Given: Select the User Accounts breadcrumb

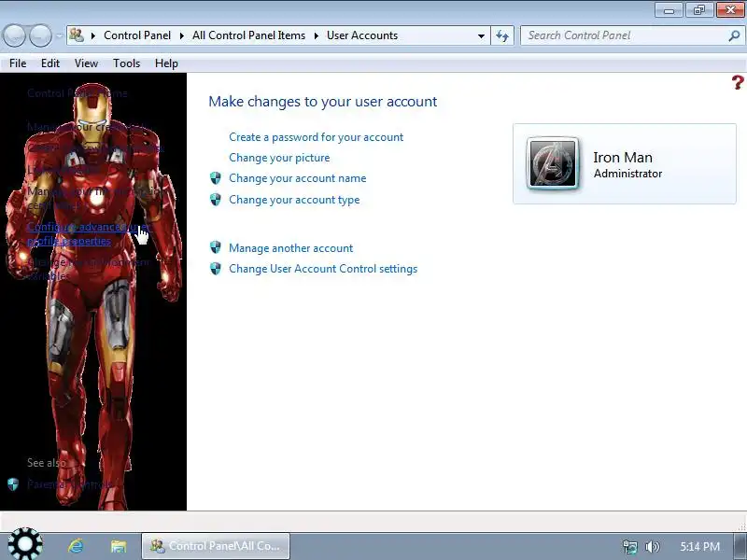Looking at the screenshot, I should 362,35.
